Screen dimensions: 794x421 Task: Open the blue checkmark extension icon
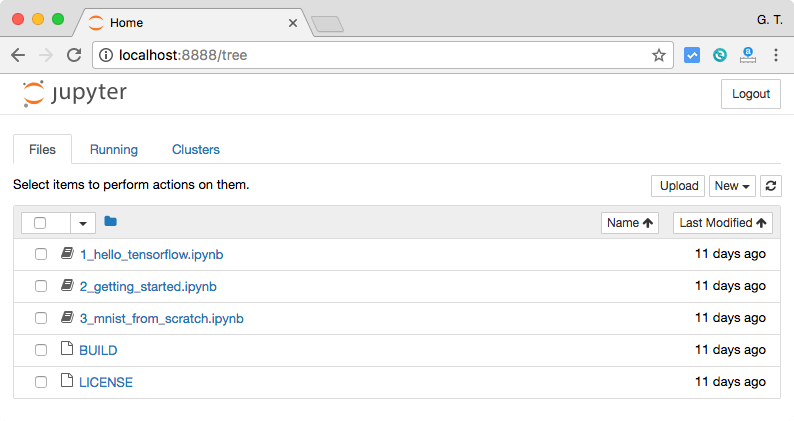[692, 55]
